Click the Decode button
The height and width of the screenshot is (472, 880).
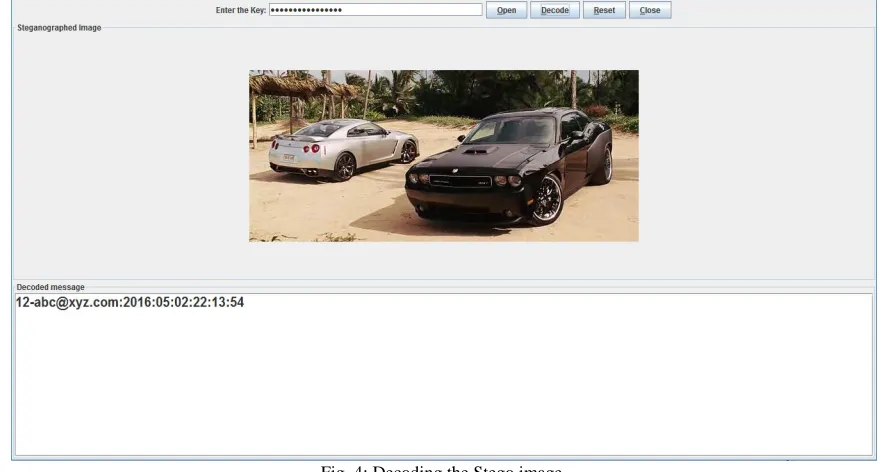[554, 10]
